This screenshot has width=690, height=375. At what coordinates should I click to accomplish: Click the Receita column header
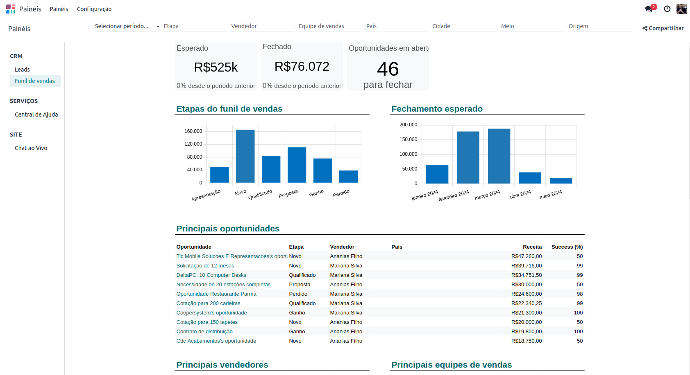(532, 247)
